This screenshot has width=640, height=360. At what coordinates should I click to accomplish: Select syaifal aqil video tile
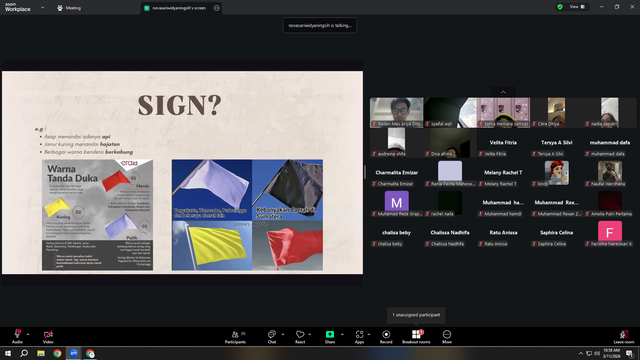coord(450,112)
